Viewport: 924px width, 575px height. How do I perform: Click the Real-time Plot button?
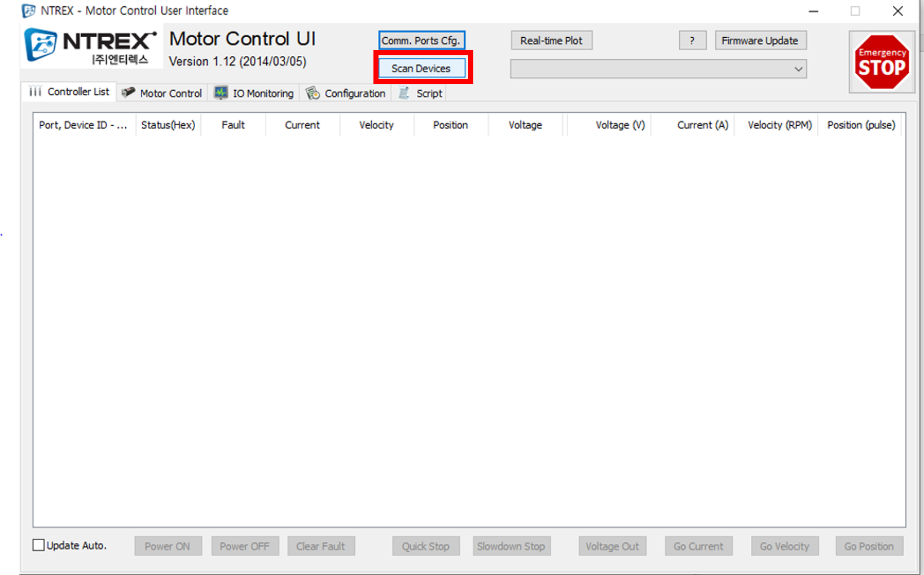[x=551, y=40]
